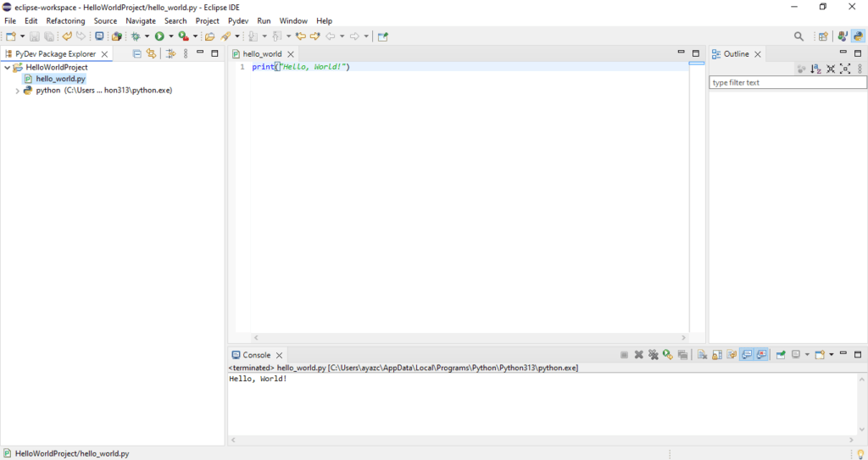868x460 pixels.
Task: Click Sort alphabetically icon in Outline
Action: point(816,69)
